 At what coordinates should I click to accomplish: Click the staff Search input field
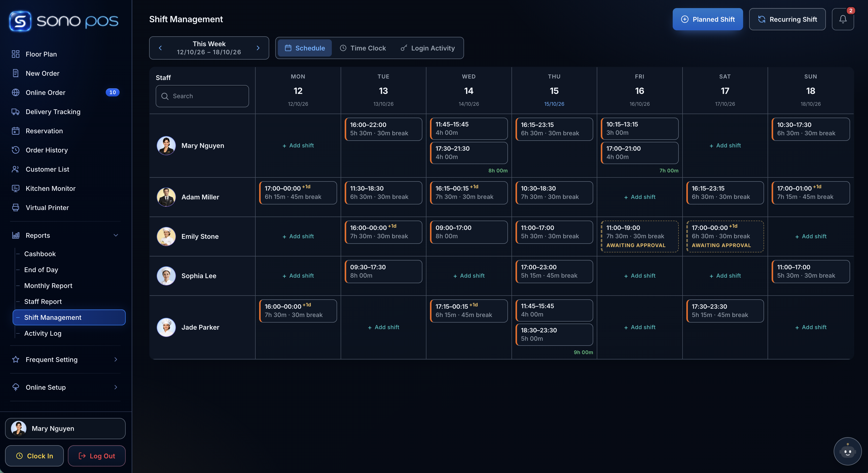202,96
